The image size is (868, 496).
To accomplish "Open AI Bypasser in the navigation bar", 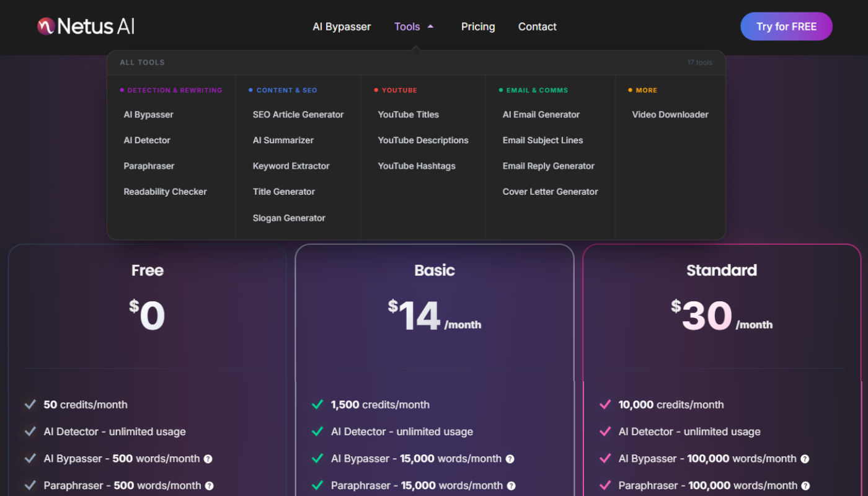I will click(342, 27).
